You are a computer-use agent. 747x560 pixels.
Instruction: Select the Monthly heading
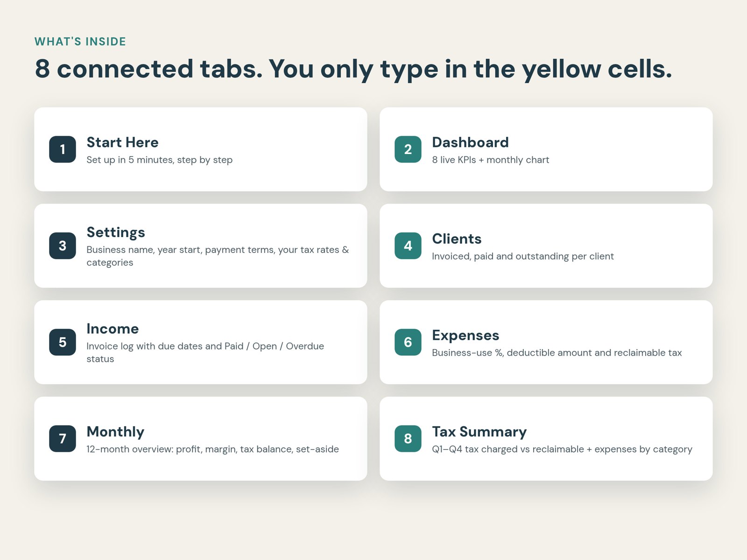tap(115, 432)
